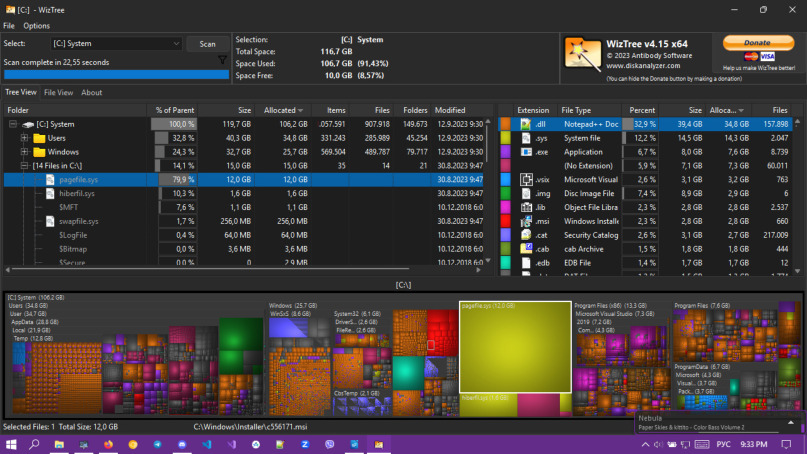Switch to the File View tab
This screenshot has height=454, width=807.
(x=58, y=92)
